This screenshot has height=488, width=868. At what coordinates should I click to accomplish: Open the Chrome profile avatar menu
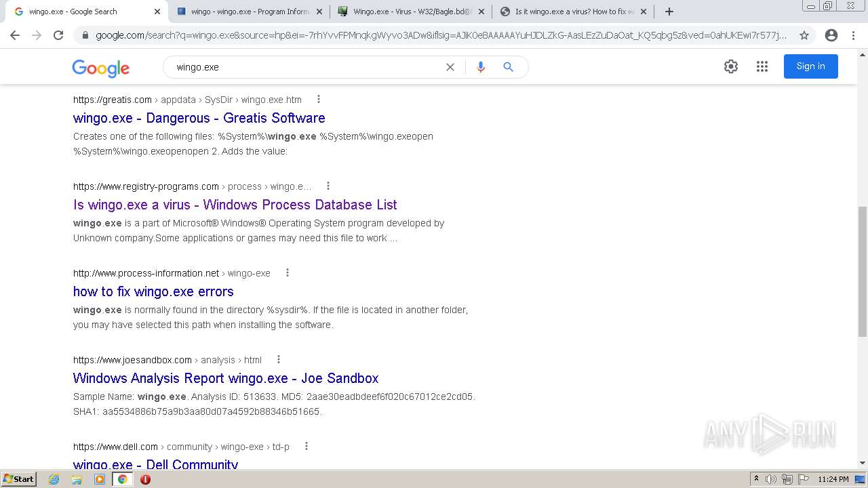click(831, 35)
